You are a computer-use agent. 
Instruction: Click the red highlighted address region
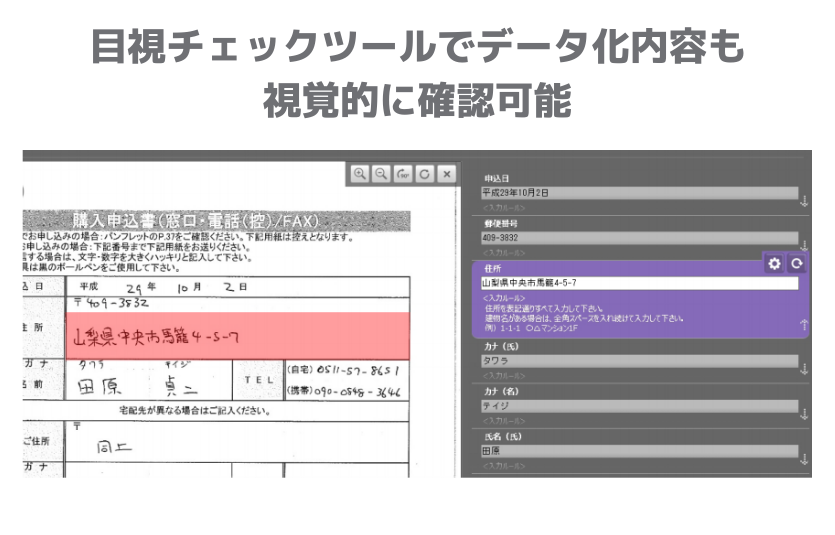pyautogui.click(x=237, y=336)
